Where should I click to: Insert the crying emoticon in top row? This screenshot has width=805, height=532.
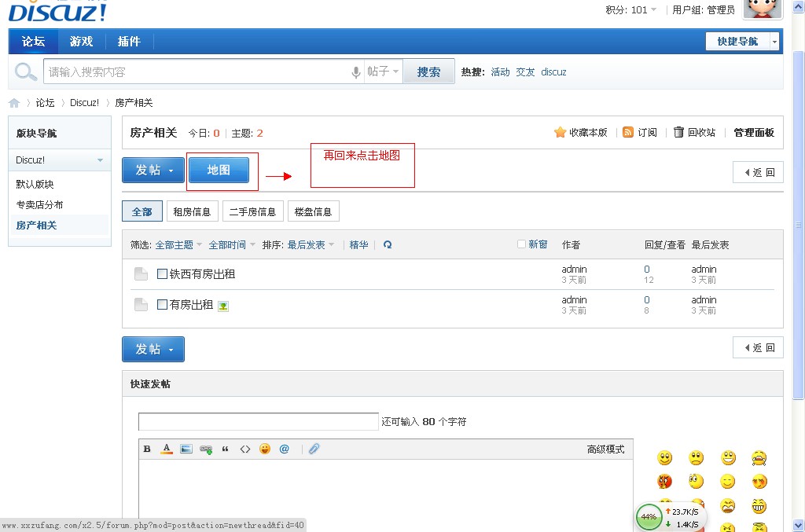[759, 457]
